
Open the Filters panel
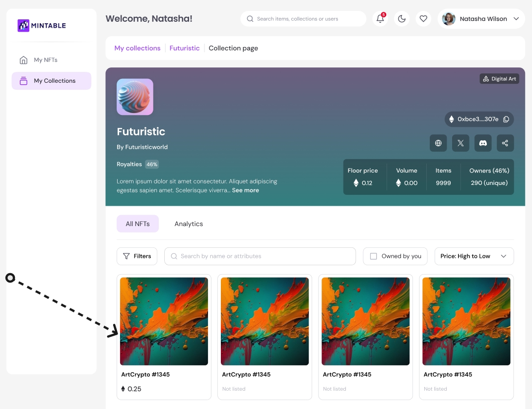[x=137, y=256]
